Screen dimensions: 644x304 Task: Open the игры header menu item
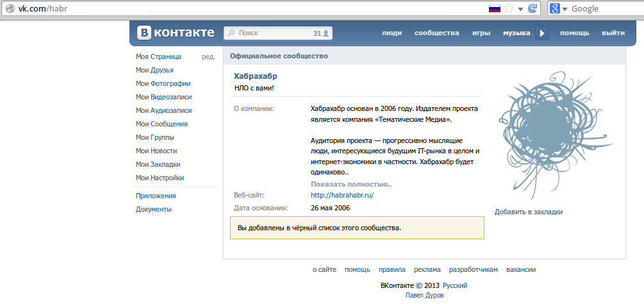481,33
